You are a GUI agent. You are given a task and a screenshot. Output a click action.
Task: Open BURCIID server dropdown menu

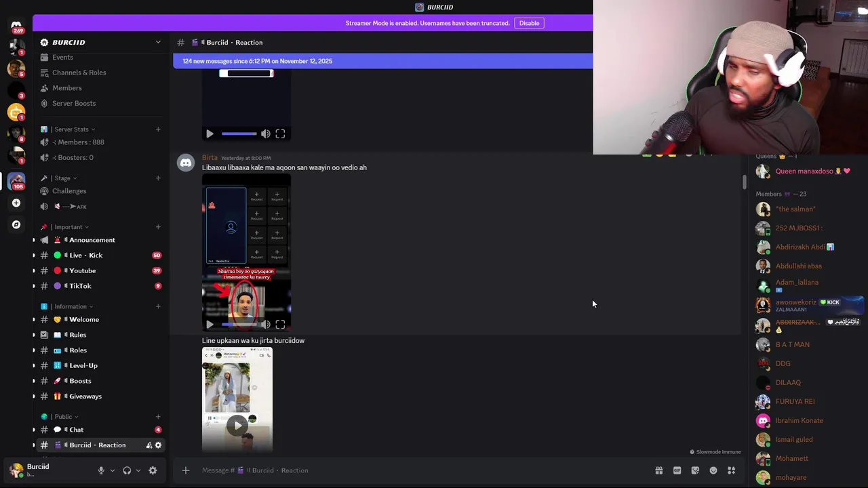pos(158,42)
